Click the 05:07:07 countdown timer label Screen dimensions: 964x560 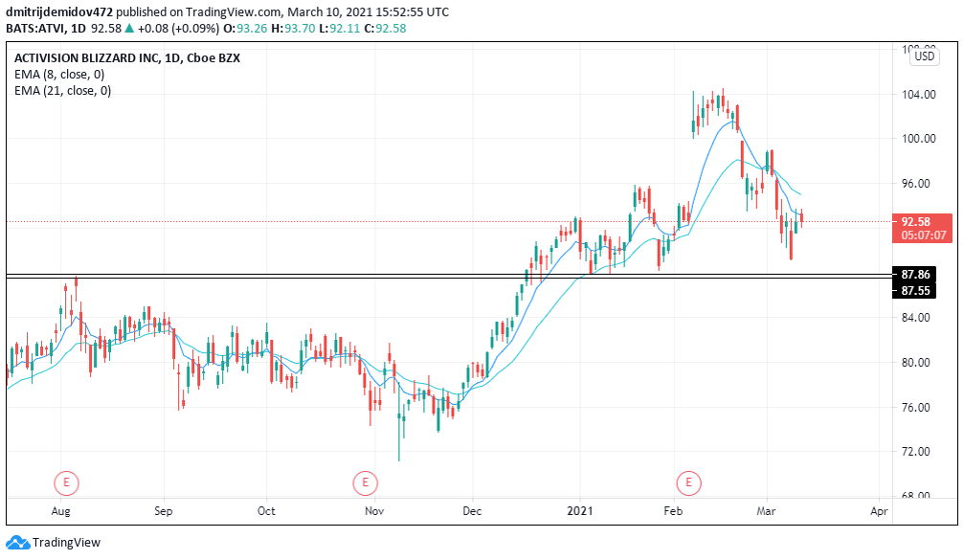(x=924, y=235)
